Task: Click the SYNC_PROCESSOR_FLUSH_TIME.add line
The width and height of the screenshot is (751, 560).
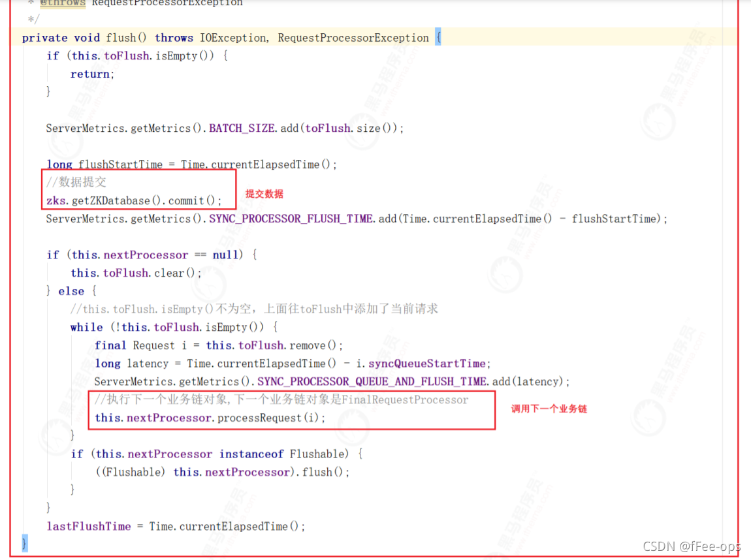Action: pos(357,219)
